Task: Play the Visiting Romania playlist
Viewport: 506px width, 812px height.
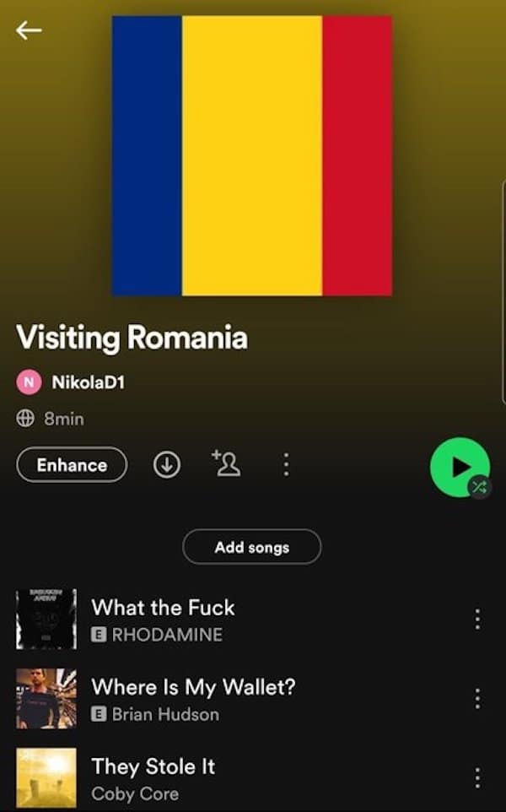Action: tap(459, 467)
